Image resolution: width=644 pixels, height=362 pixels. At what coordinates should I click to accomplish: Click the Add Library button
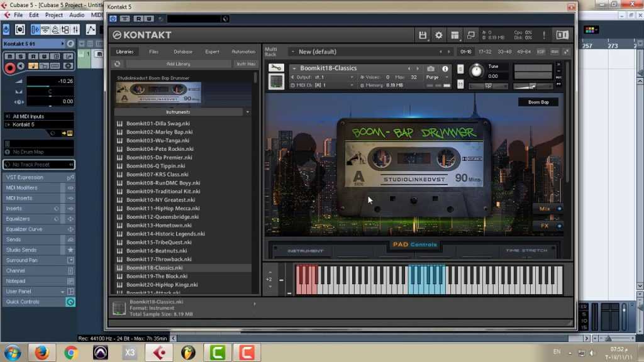tap(178, 64)
